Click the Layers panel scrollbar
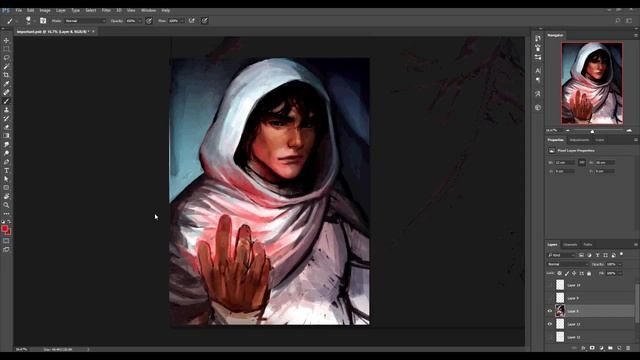Viewport: 640px width, 360px height. 637,302
